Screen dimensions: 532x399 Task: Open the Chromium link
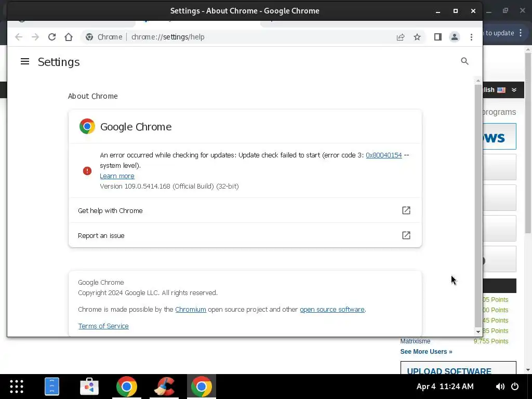(191, 310)
